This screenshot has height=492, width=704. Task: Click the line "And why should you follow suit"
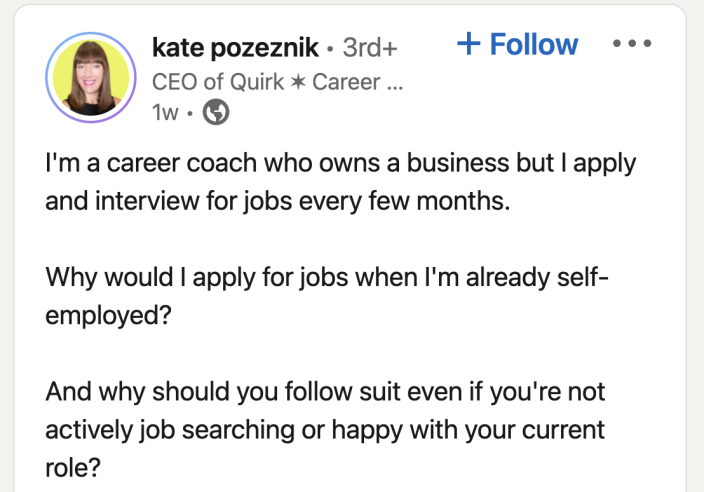(x=325, y=390)
